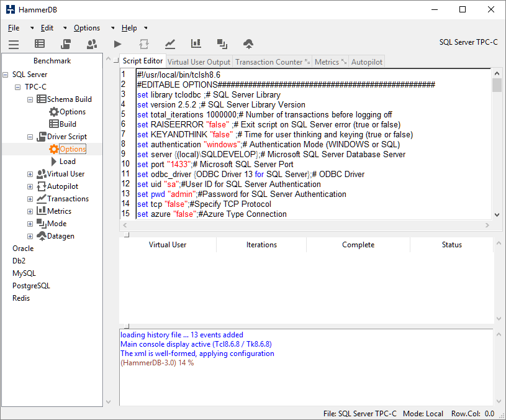506x420 pixels.
Task: Click the HammerDB logo in title bar
Action: [x=11, y=9]
